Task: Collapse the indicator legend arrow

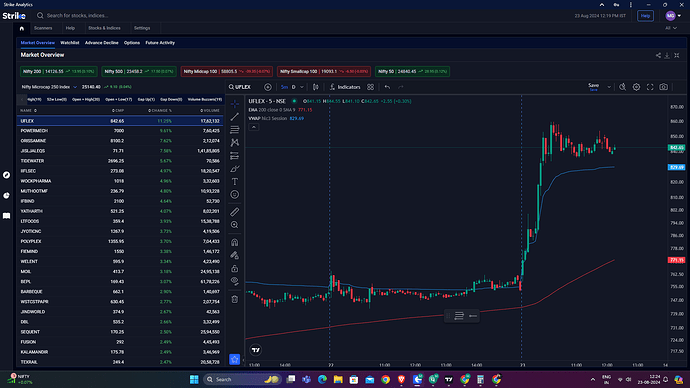Action: 254,127
